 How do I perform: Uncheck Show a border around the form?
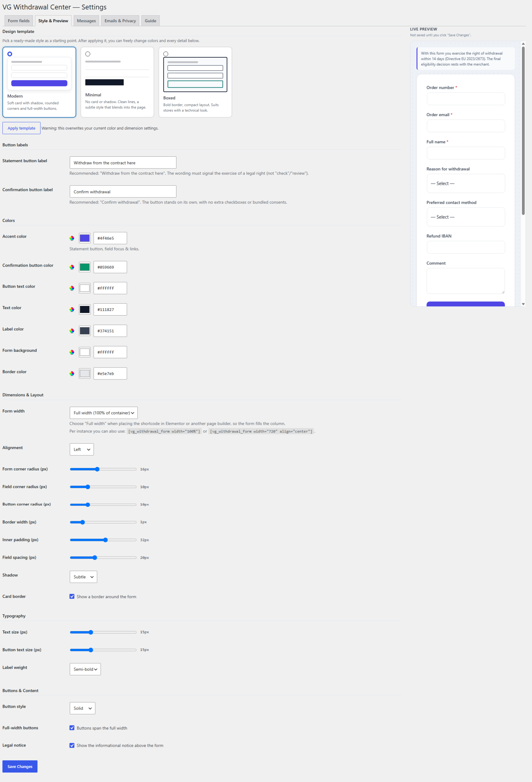point(72,597)
